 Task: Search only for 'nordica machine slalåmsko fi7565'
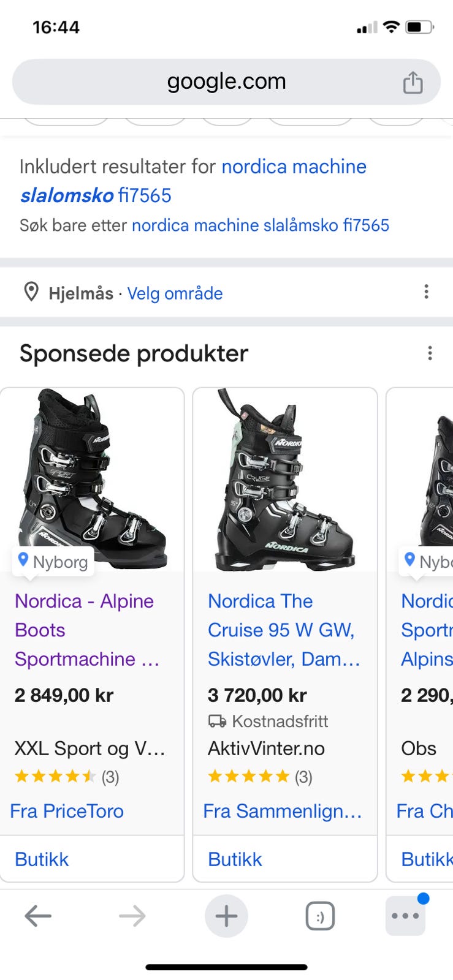pyautogui.click(x=261, y=225)
